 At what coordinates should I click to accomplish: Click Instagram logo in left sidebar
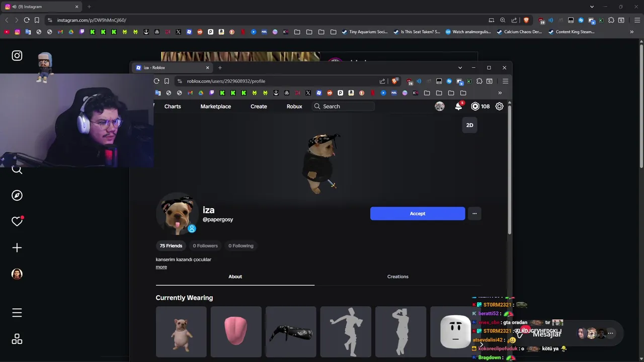[17, 56]
